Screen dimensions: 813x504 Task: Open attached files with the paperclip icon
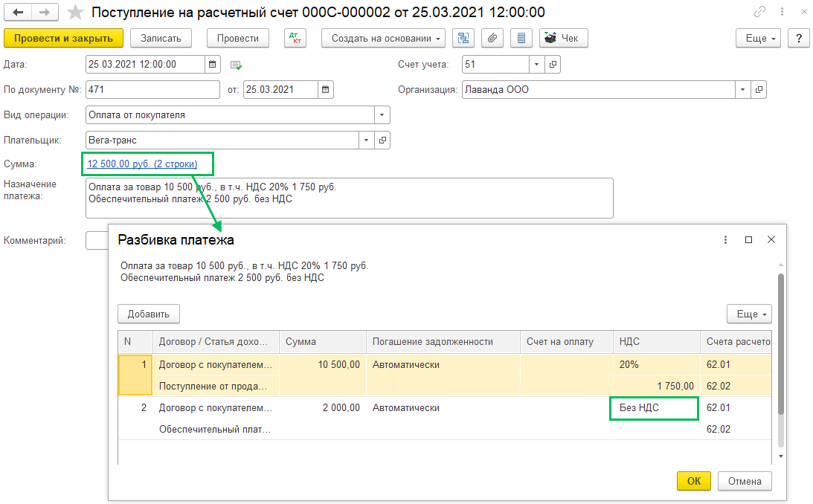click(492, 39)
